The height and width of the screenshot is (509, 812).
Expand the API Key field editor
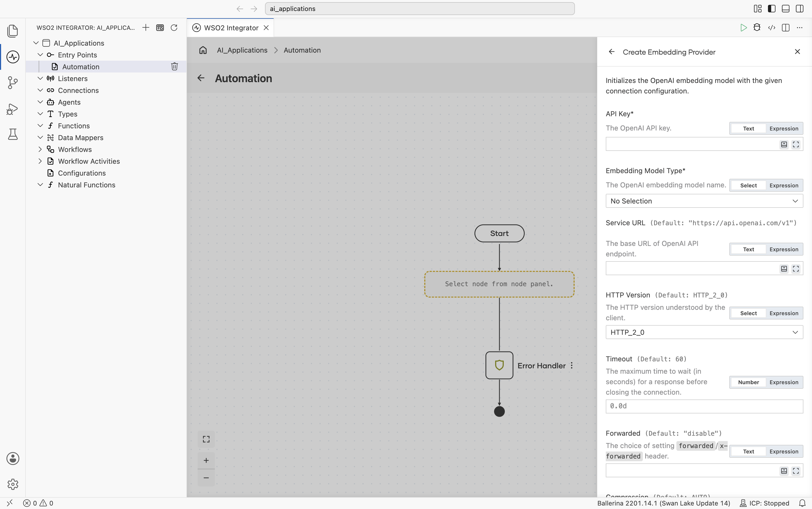click(796, 144)
